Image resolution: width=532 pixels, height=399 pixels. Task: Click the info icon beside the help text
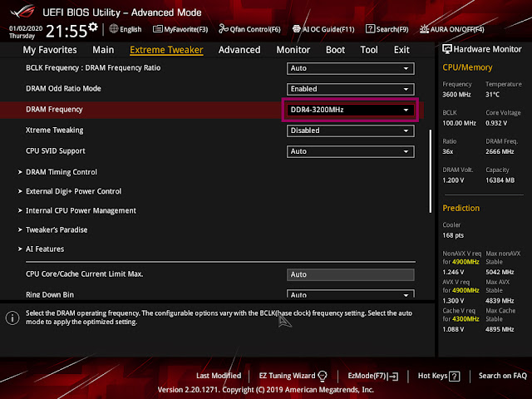[12, 318]
